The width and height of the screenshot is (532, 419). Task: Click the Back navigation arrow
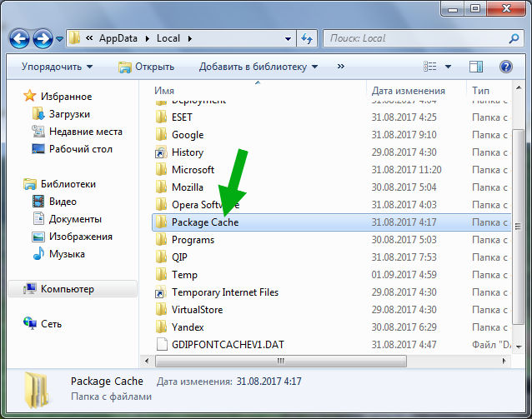click(x=19, y=38)
